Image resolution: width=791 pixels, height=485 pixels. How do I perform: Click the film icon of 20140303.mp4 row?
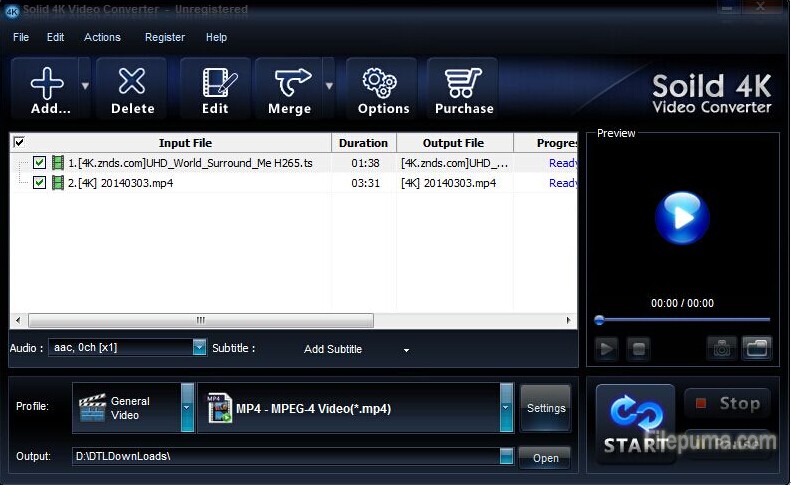(58, 183)
